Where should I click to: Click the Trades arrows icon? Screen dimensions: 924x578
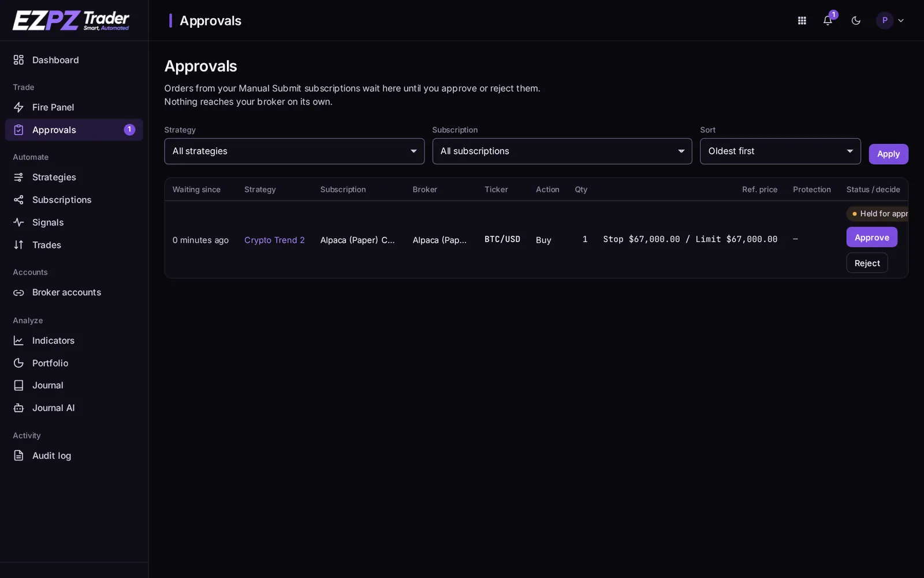(18, 245)
